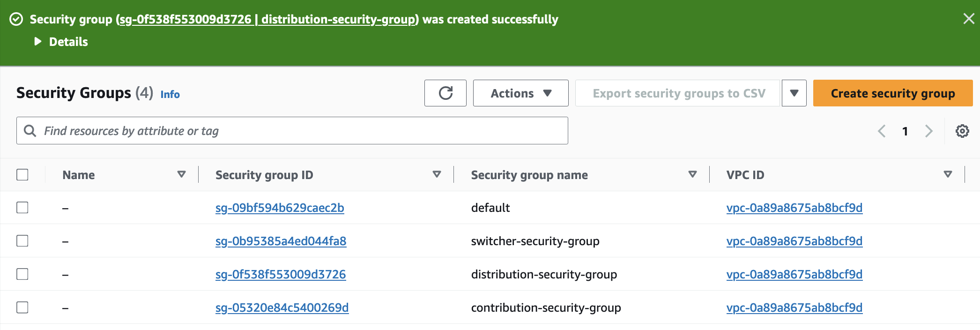Screen dimensions: 980x330
Task: Dismiss the green success banner
Action: tap(968, 19)
